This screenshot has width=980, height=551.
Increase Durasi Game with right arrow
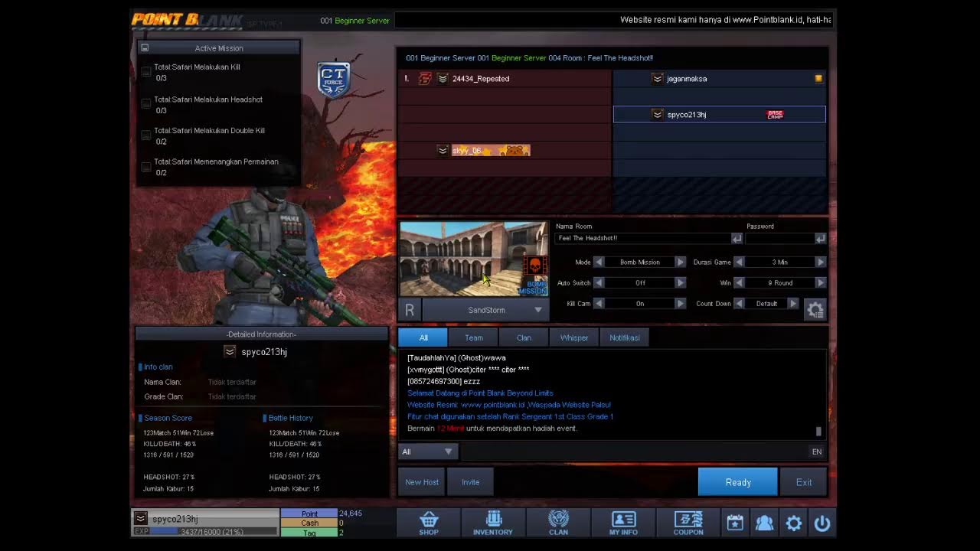coord(821,262)
